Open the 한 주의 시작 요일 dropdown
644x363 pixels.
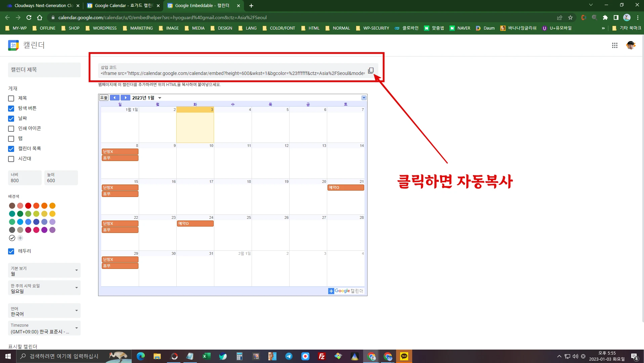(x=44, y=288)
